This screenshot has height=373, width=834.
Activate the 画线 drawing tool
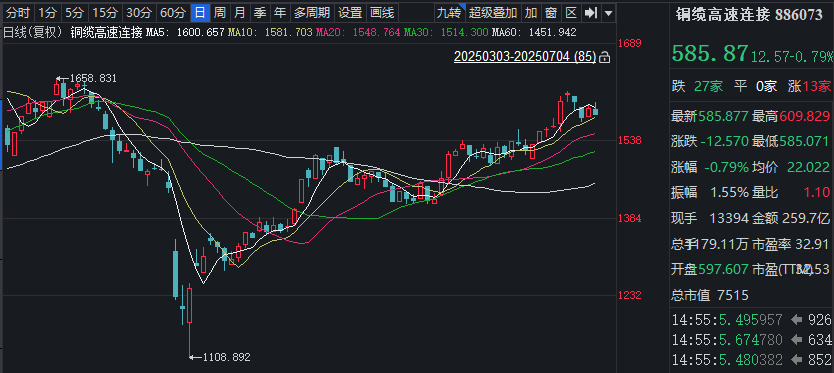382,12
